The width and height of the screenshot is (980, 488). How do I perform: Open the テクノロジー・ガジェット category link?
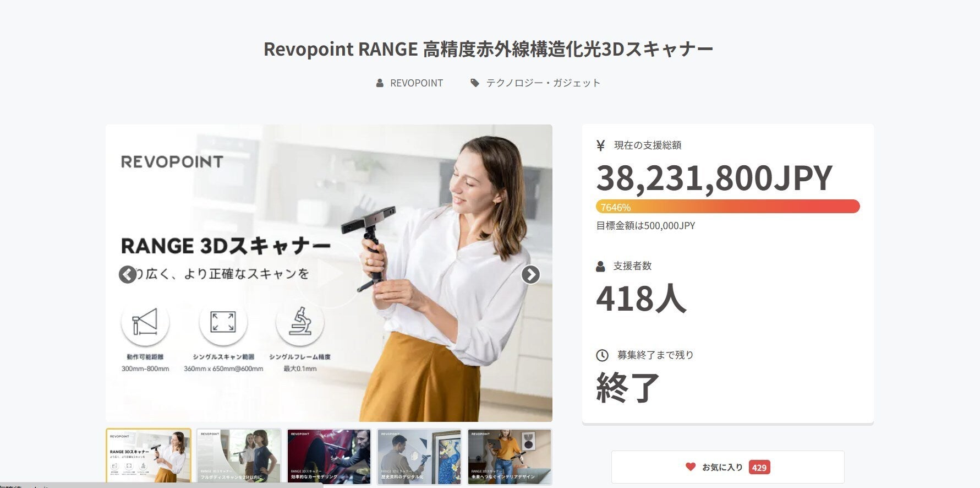point(543,83)
